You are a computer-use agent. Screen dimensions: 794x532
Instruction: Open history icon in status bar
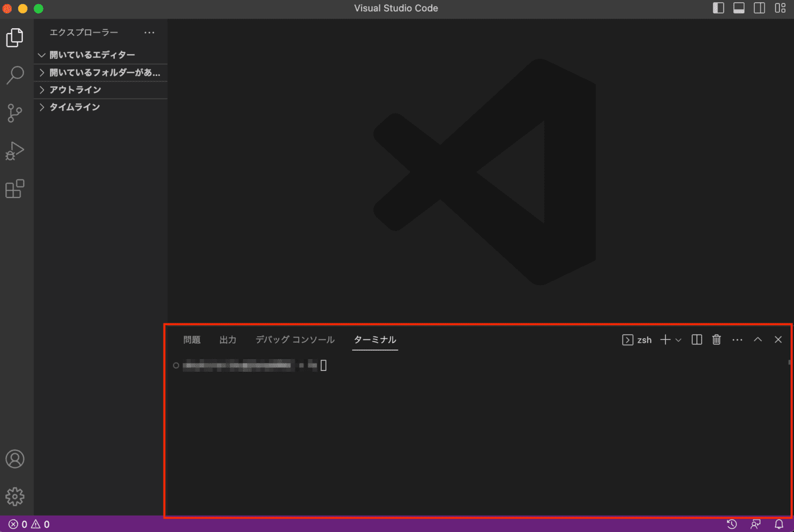tap(732, 524)
